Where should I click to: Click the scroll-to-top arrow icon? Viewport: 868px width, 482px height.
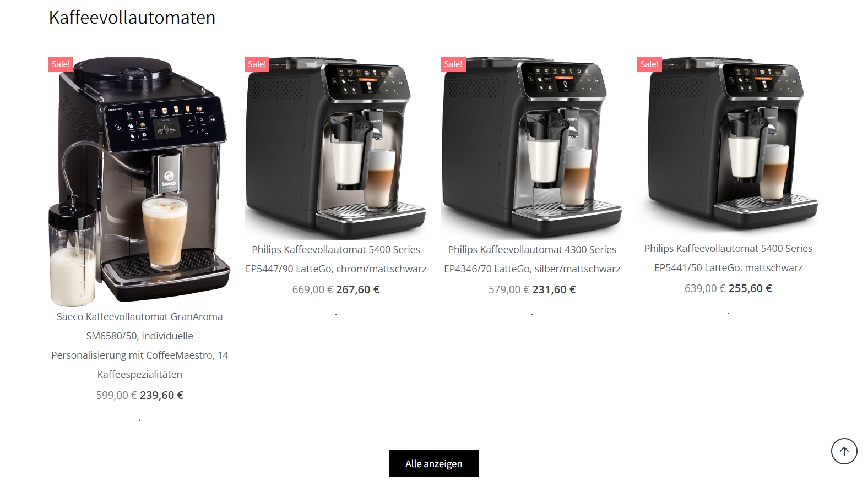[x=844, y=451]
